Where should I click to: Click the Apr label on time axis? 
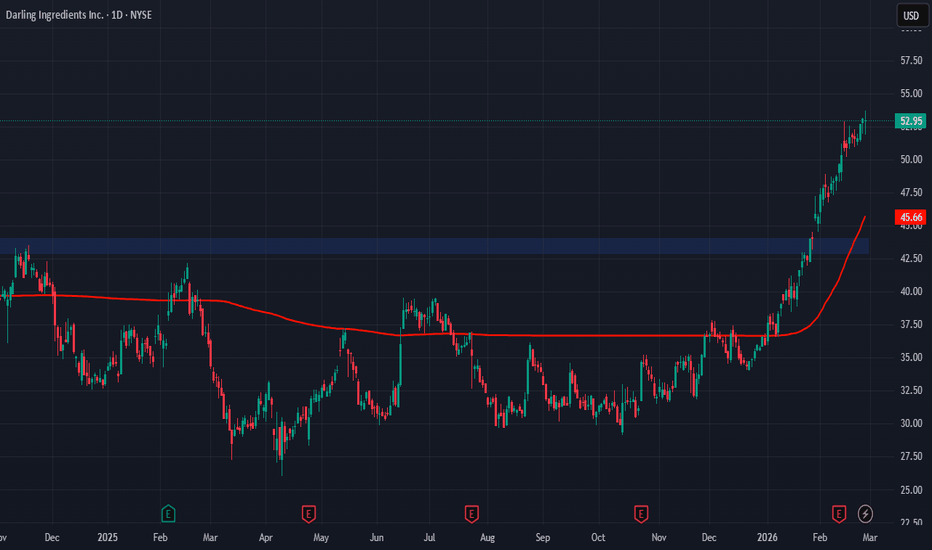266,538
